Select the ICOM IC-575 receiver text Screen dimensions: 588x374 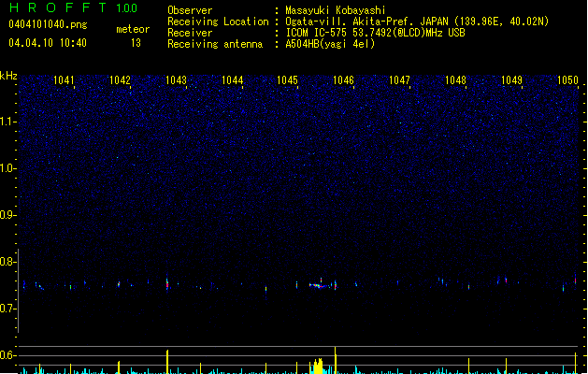pos(375,33)
